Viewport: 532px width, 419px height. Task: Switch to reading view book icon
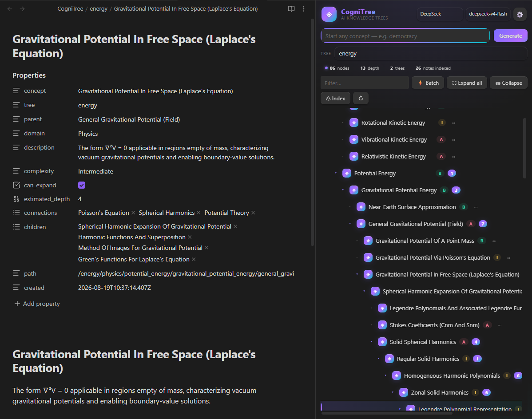(291, 9)
